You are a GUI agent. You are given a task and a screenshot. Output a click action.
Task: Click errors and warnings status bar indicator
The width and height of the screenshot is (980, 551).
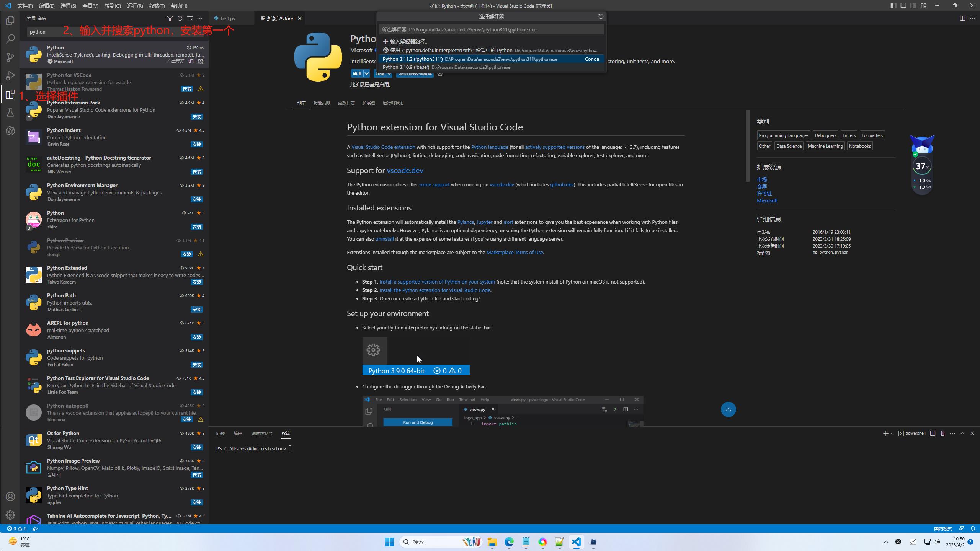17,528
